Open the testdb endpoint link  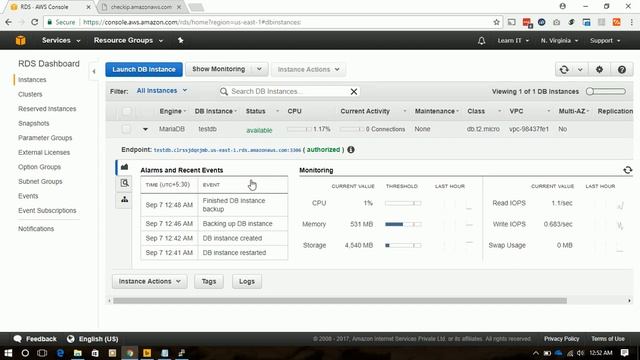227,150
